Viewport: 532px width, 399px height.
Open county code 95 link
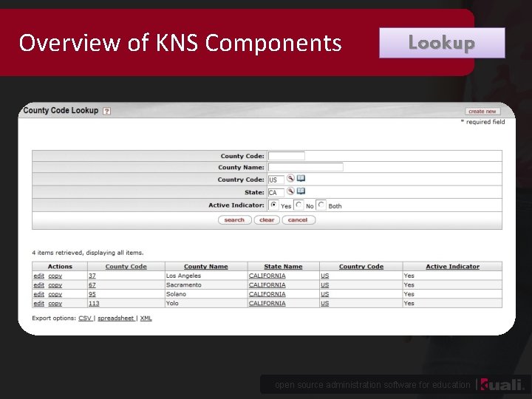92,294
